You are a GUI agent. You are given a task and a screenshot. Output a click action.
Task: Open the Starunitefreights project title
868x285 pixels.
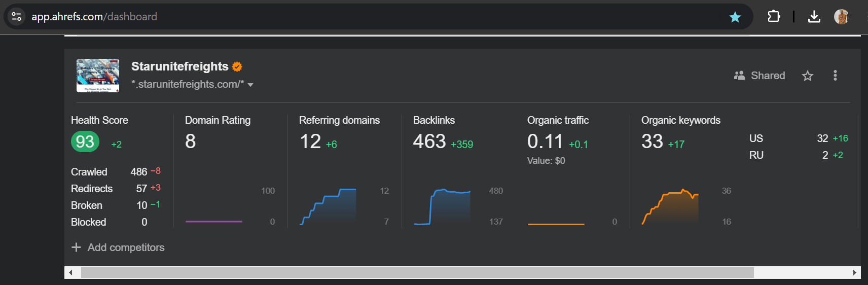tap(179, 66)
